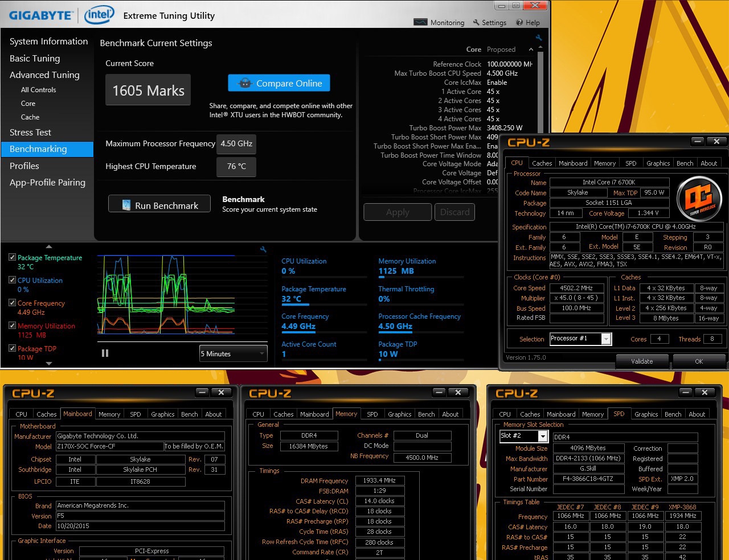Image resolution: width=729 pixels, height=560 pixels.
Task: Open All Controls under Advanced Tuning
Action: click(x=38, y=90)
